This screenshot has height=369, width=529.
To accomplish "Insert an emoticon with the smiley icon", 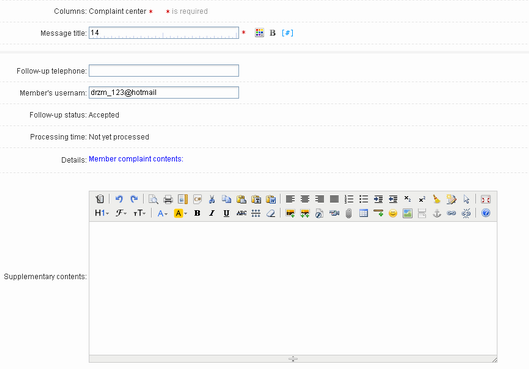I will [x=393, y=213].
